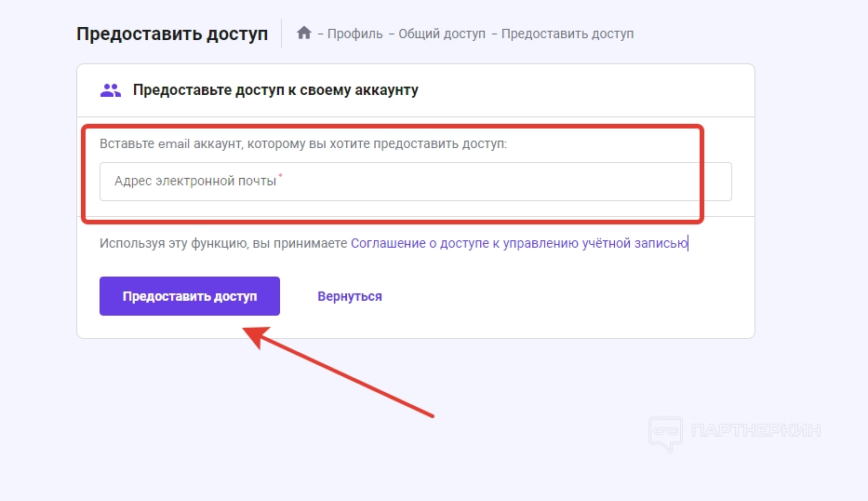868x501 pixels.
Task: Click the Предоставить доступ page heading
Action: (x=172, y=34)
